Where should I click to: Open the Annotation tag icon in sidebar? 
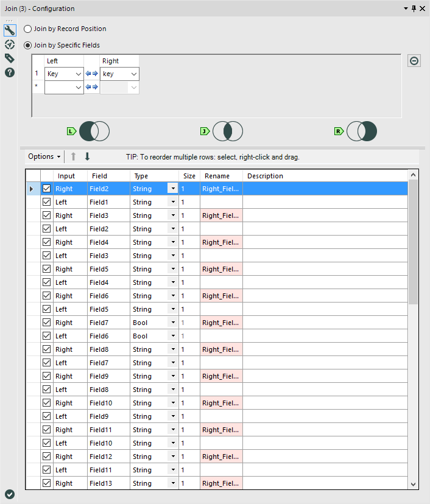click(10, 58)
